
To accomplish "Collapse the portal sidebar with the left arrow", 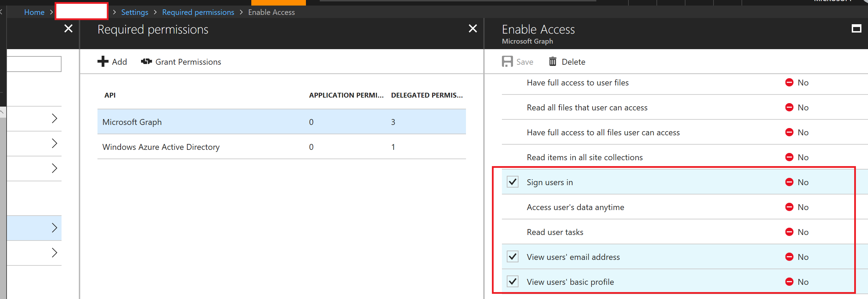I will [x=1, y=12].
